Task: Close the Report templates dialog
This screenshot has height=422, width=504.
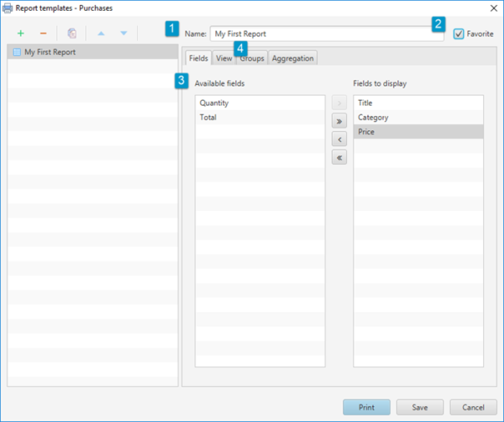Action: point(494,8)
